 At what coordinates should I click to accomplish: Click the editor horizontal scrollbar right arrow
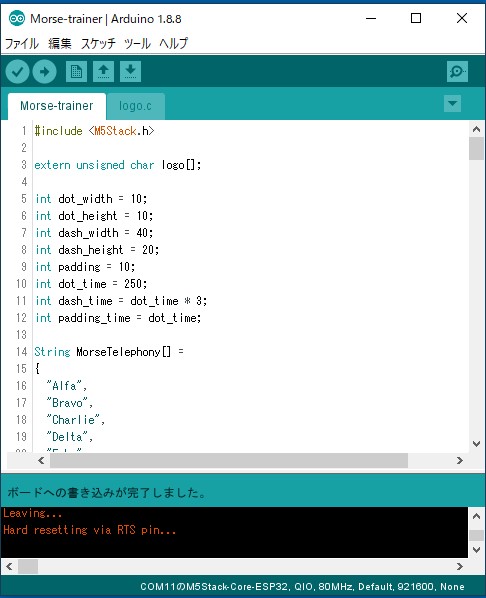(x=460, y=461)
